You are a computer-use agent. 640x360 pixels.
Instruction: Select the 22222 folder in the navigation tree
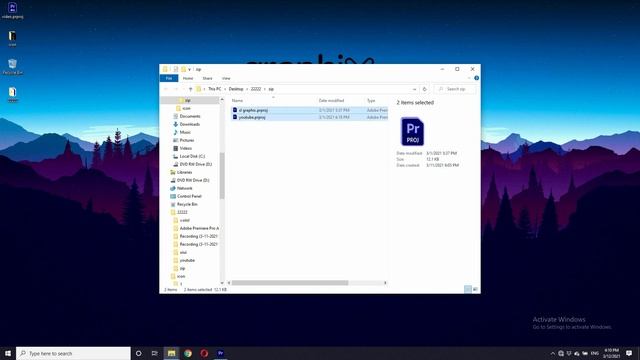point(182,212)
